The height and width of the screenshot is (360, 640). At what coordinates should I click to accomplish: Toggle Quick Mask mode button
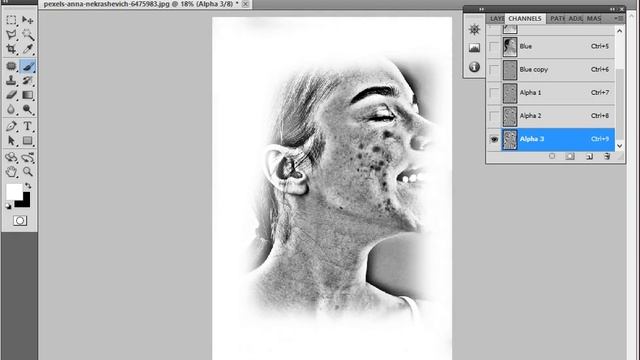20,221
